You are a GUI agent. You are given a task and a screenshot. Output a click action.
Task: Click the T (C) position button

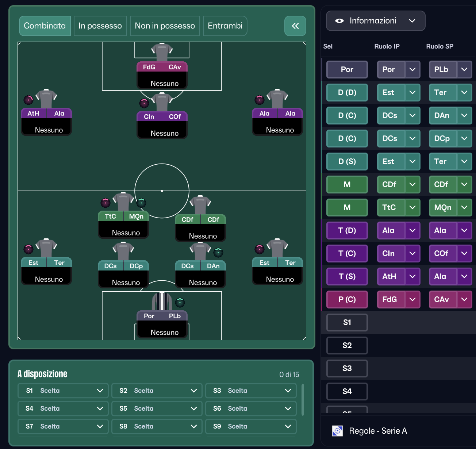(x=347, y=253)
